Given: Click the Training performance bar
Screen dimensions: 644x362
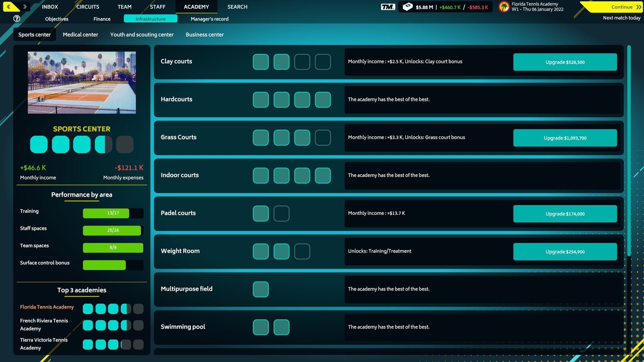Looking at the screenshot, I should (113, 213).
